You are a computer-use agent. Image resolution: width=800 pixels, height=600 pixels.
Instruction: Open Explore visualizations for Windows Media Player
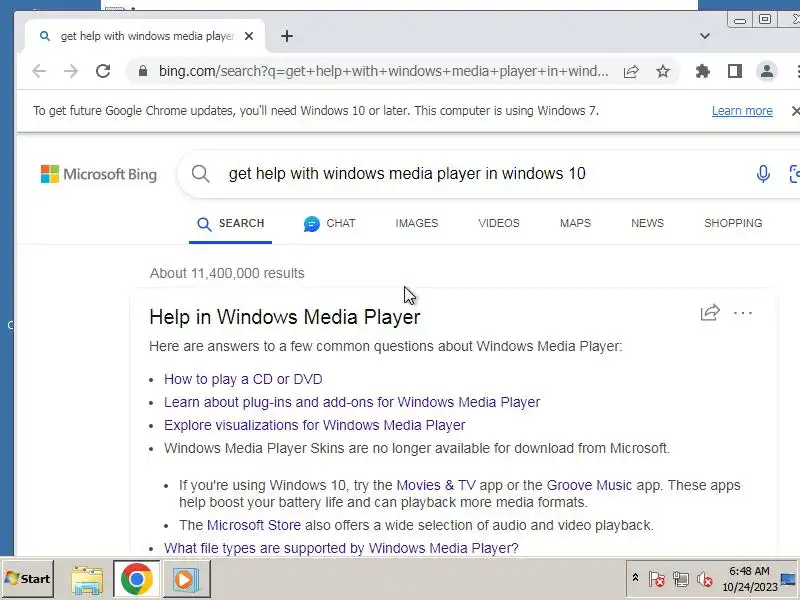pyautogui.click(x=314, y=426)
